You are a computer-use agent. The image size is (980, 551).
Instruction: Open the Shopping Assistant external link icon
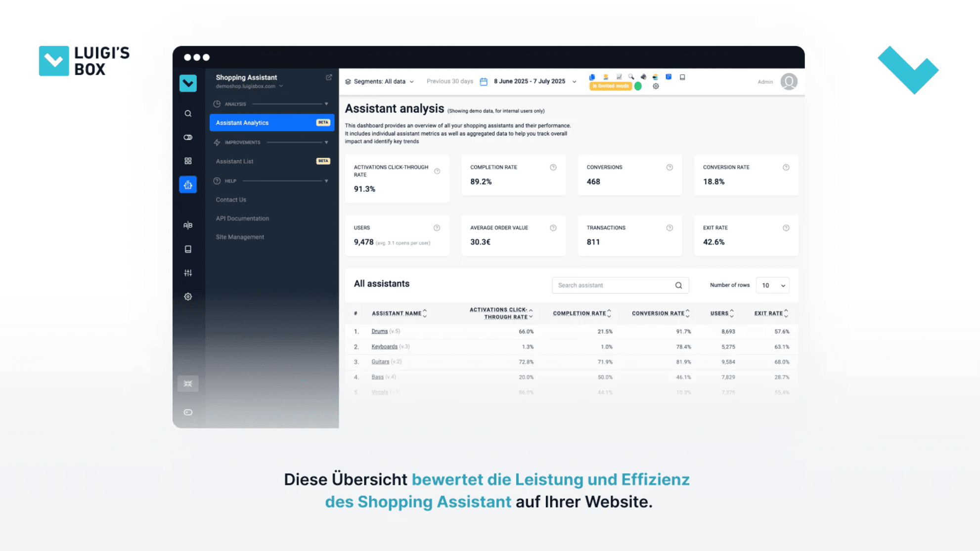point(329,78)
